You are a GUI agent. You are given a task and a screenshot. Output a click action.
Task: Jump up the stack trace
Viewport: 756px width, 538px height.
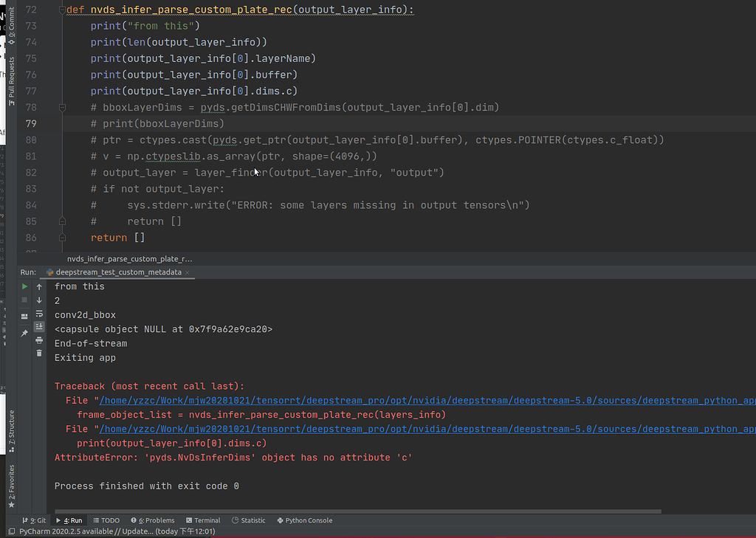(x=39, y=287)
